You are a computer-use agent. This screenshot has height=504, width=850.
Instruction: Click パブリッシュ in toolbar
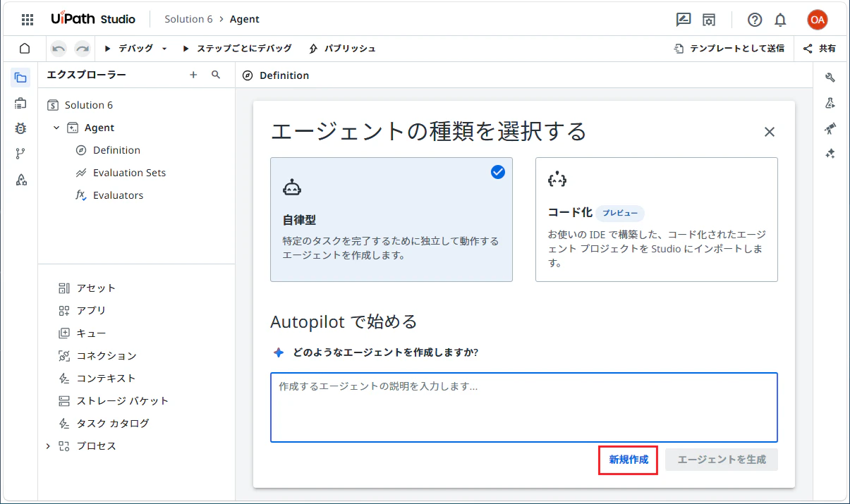[343, 49]
